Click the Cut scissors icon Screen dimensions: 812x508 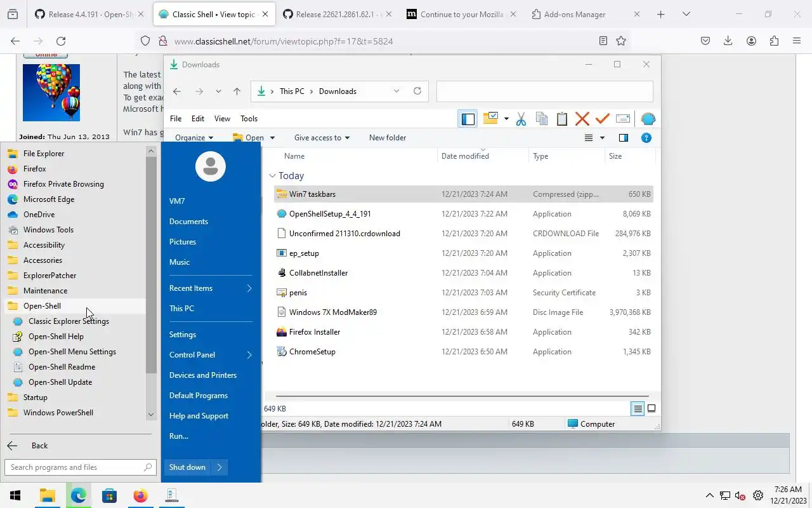coord(521,119)
